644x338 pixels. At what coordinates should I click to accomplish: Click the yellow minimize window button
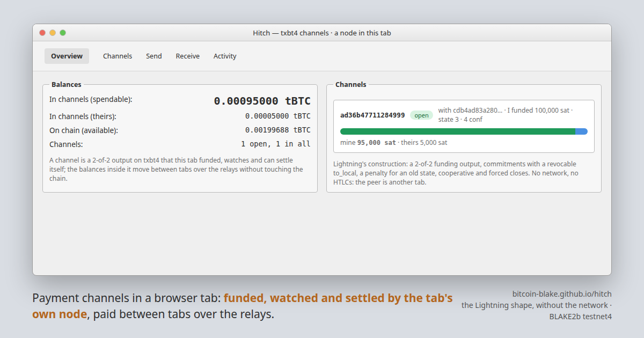[x=53, y=33]
